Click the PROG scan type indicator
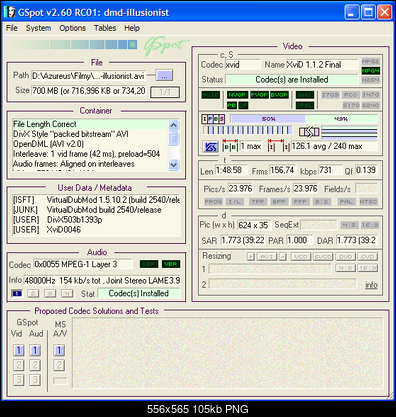Image resolution: width=396 pixels, height=417 pixels. click(213, 202)
